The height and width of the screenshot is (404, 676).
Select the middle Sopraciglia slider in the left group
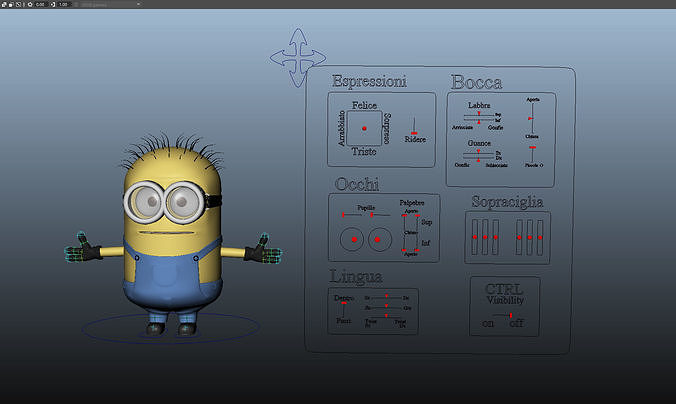click(x=485, y=237)
